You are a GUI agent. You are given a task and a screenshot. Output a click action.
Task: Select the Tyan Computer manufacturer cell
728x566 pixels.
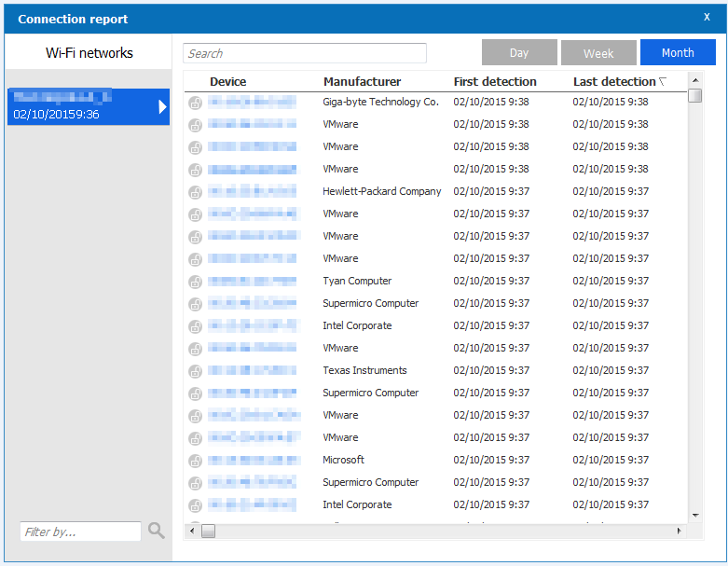pyautogui.click(x=357, y=281)
